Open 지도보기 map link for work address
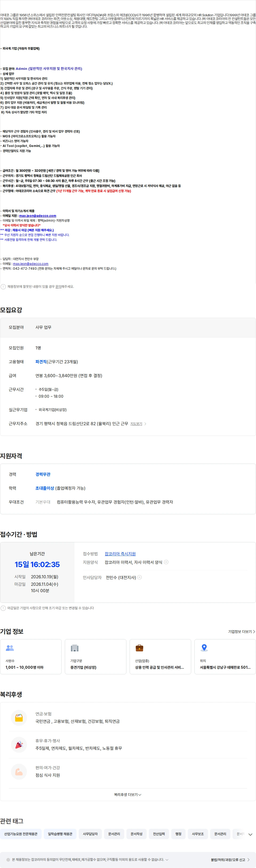Screen dimensions: 256x868 click(136, 424)
